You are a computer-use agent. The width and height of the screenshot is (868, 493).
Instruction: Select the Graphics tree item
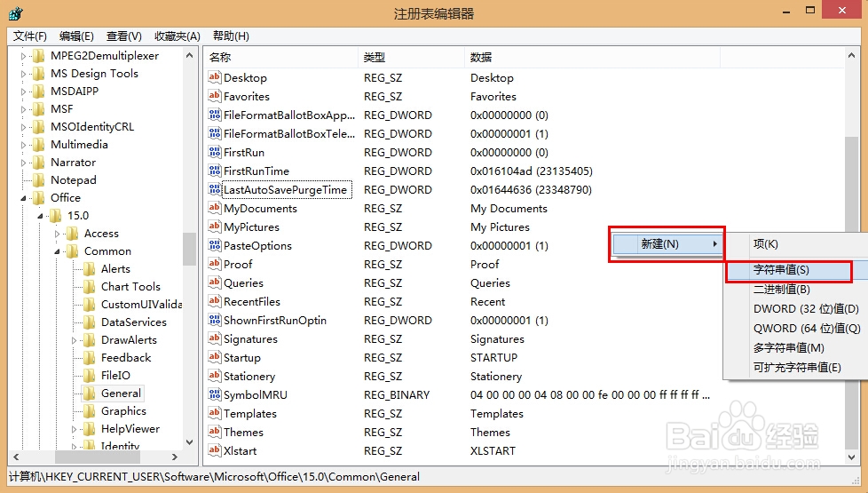click(123, 410)
